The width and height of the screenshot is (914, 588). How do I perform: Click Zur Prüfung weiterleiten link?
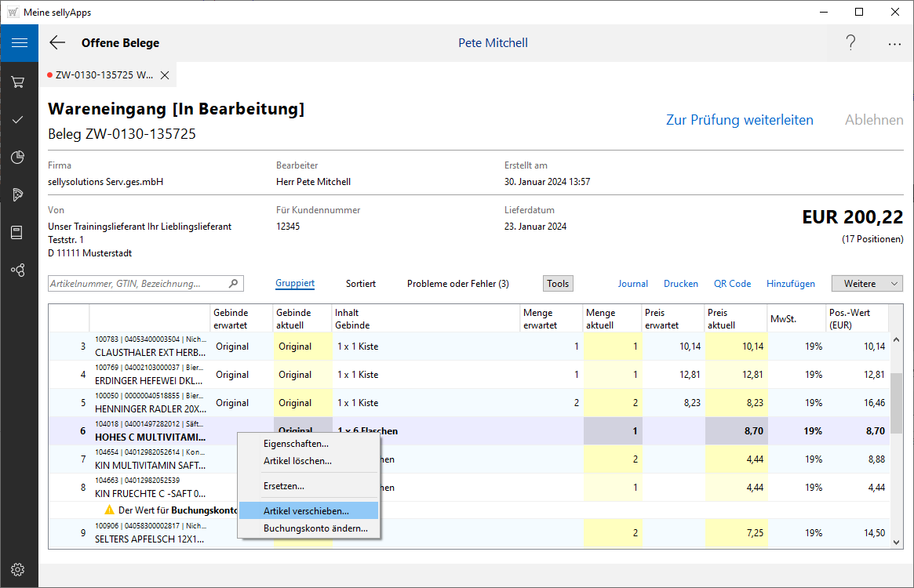coord(739,120)
